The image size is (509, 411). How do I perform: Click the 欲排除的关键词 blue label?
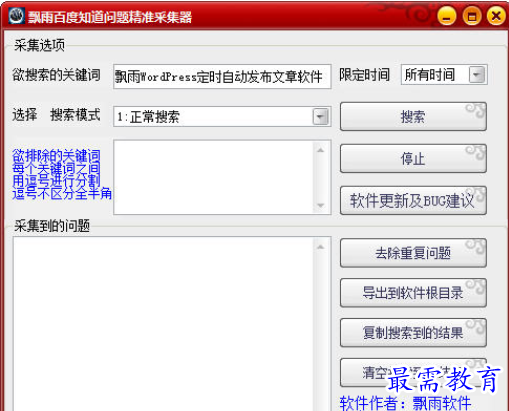[56, 156]
